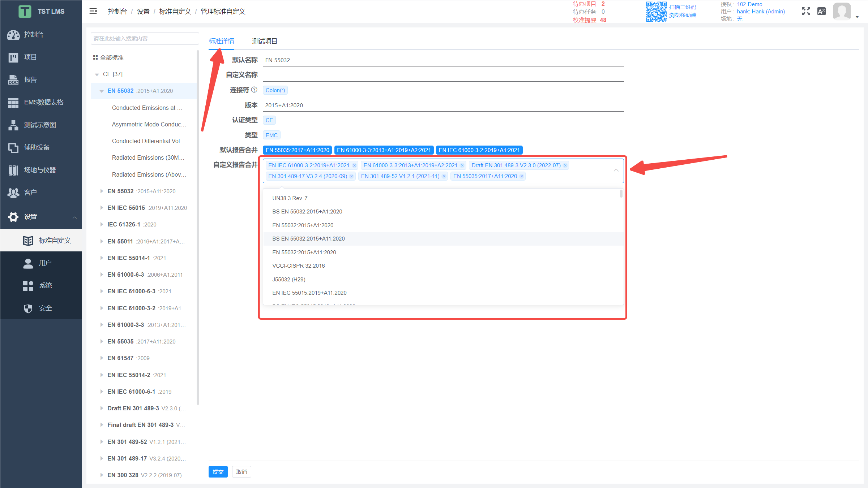Select Conducted Emissions at tree item
The height and width of the screenshot is (488, 868).
click(x=147, y=108)
